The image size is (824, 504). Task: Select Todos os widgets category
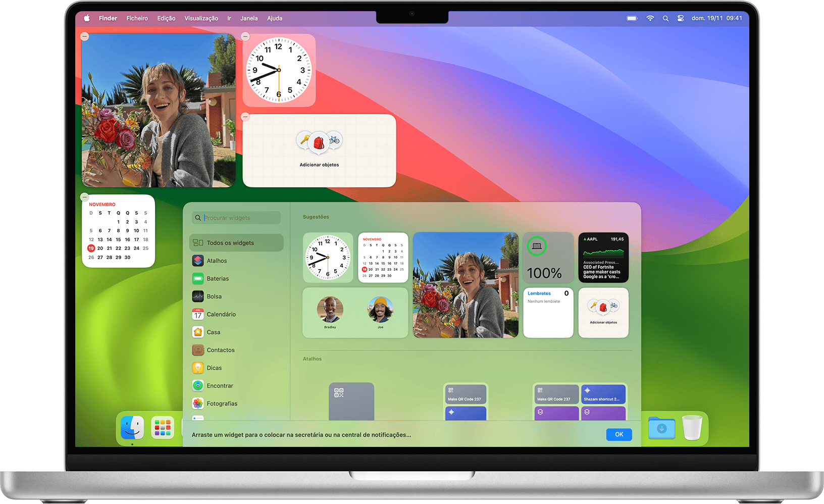(236, 243)
